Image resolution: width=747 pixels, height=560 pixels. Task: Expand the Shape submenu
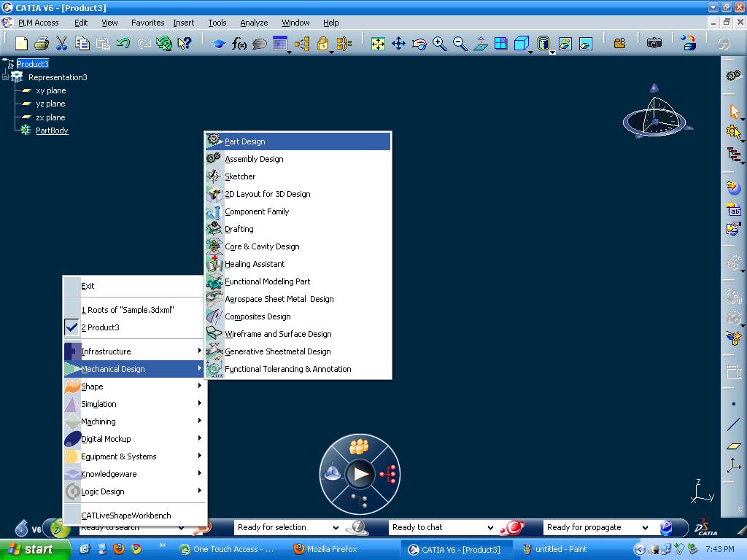pyautogui.click(x=133, y=386)
